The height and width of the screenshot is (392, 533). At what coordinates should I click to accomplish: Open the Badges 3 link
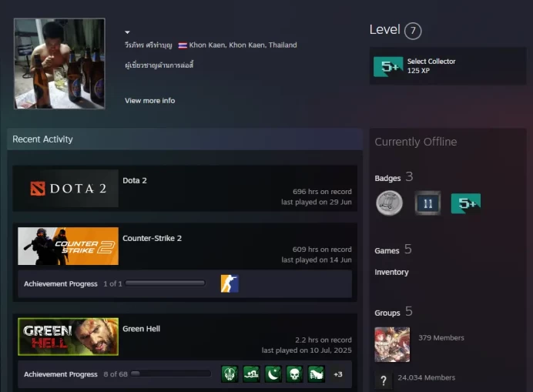tap(394, 177)
